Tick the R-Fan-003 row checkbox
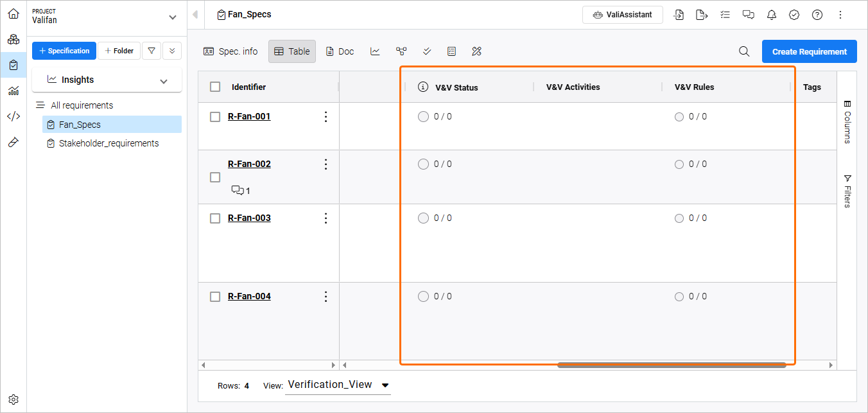Image resolution: width=868 pixels, height=413 pixels. 216,218
